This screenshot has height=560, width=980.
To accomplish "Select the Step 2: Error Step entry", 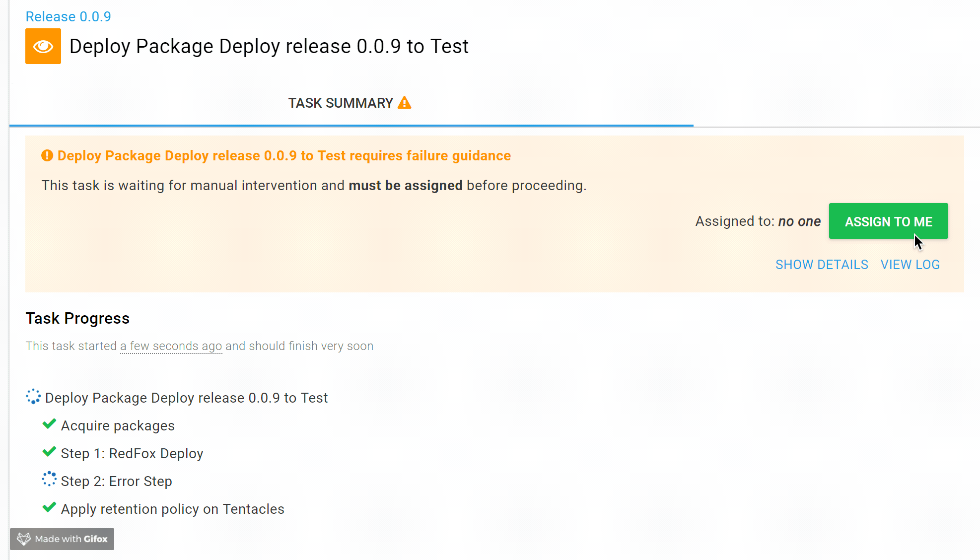I will tap(116, 481).
